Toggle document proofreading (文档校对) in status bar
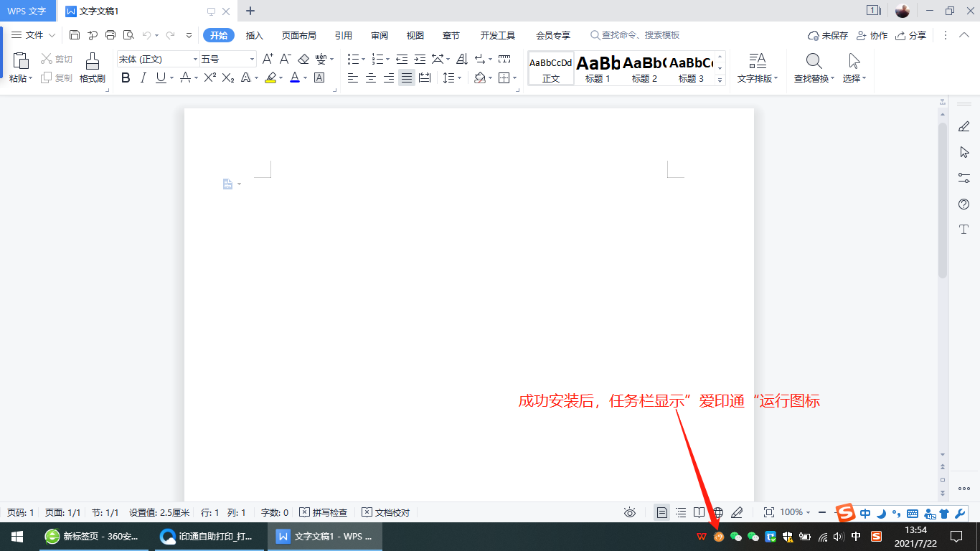980x551 pixels. pos(386,512)
